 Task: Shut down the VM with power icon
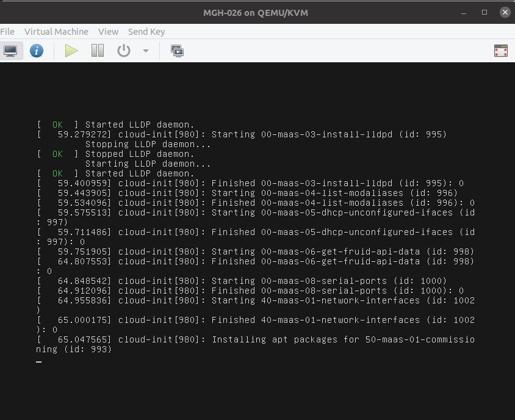tap(124, 51)
